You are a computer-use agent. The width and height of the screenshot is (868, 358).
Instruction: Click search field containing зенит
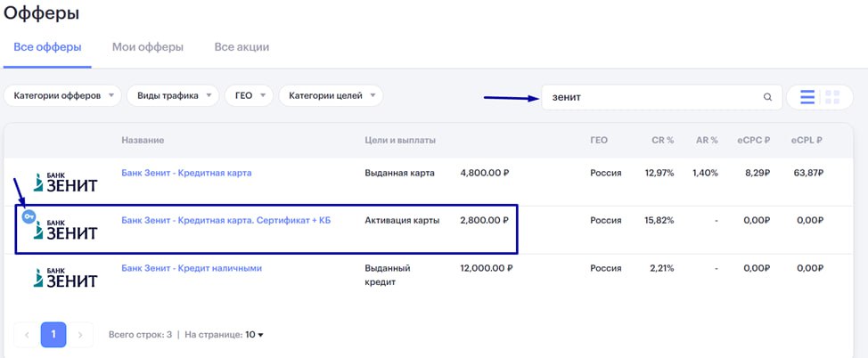pyautogui.click(x=661, y=97)
